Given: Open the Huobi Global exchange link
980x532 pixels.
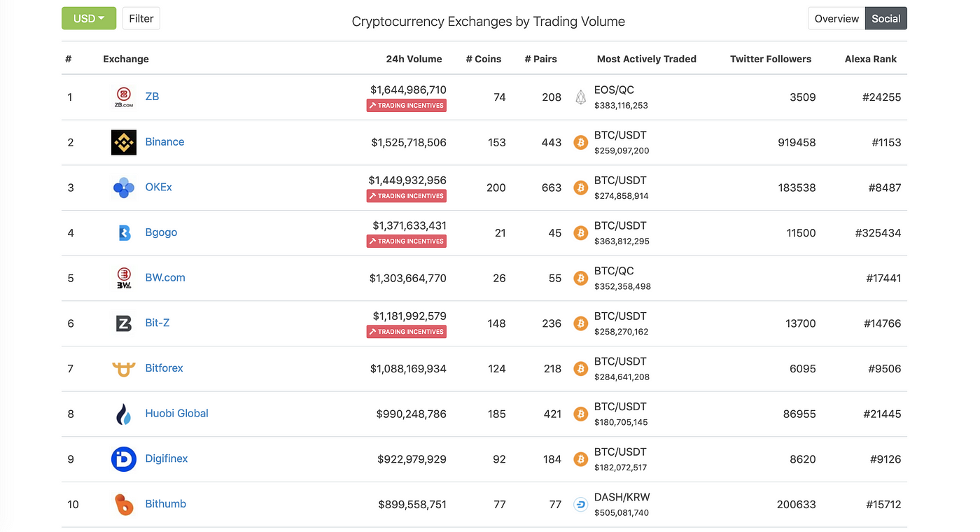Looking at the screenshot, I should 176,414.
